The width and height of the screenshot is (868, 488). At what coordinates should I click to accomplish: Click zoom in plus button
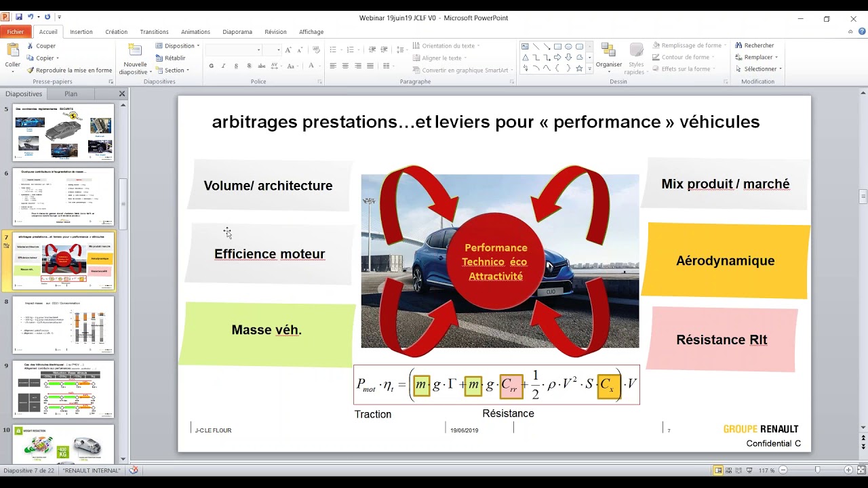pyautogui.click(x=848, y=470)
